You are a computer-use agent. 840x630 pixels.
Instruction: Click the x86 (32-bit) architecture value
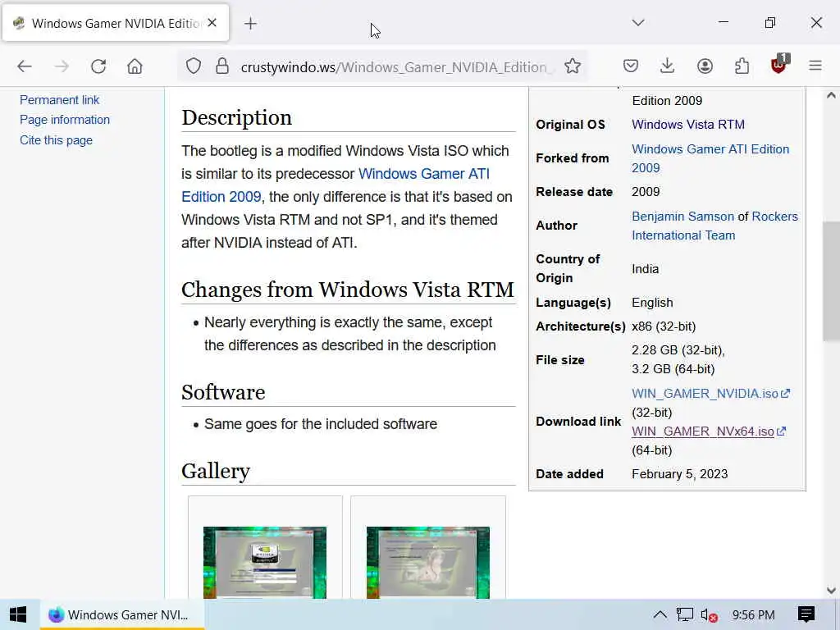point(664,326)
